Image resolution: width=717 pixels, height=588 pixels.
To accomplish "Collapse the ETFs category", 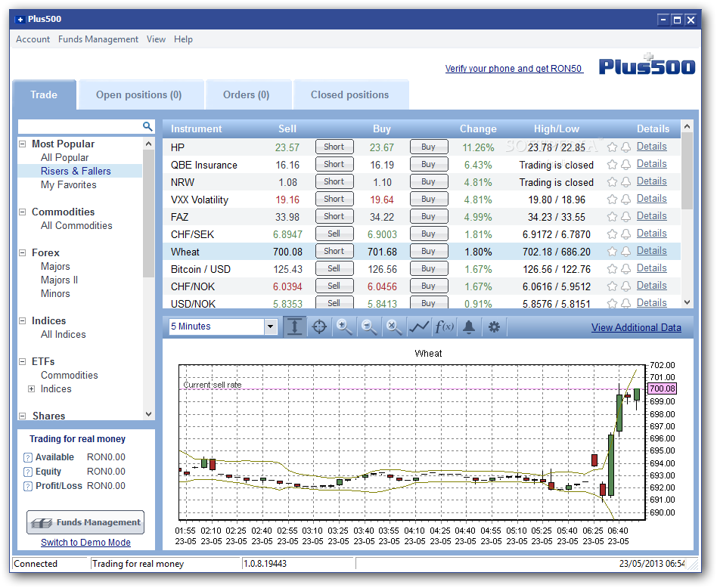I will click(x=22, y=361).
